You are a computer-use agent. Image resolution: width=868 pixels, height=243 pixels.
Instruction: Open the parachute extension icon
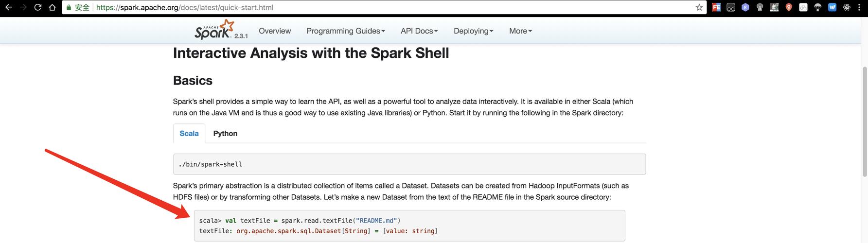click(x=818, y=7)
